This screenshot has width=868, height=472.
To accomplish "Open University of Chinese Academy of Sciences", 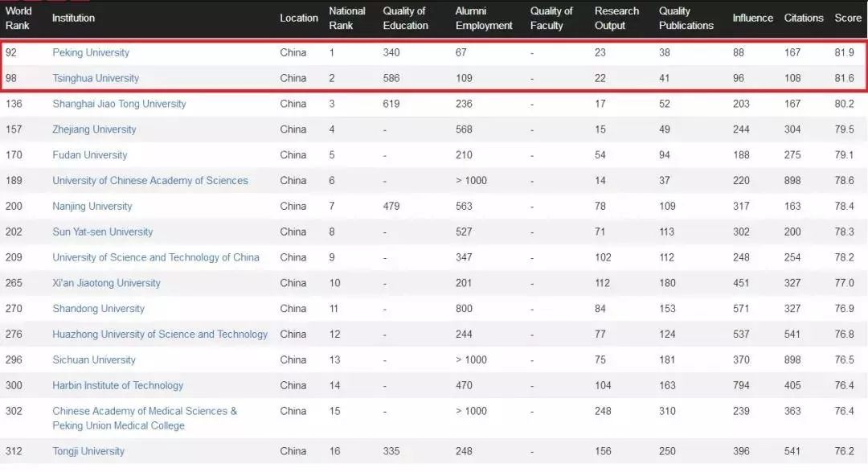I will [150, 181].
